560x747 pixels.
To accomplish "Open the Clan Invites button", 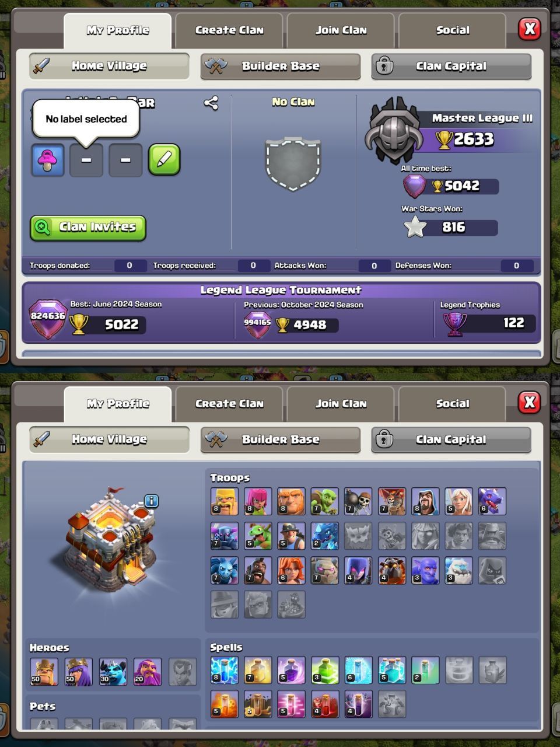I will (x=88, y=227).
